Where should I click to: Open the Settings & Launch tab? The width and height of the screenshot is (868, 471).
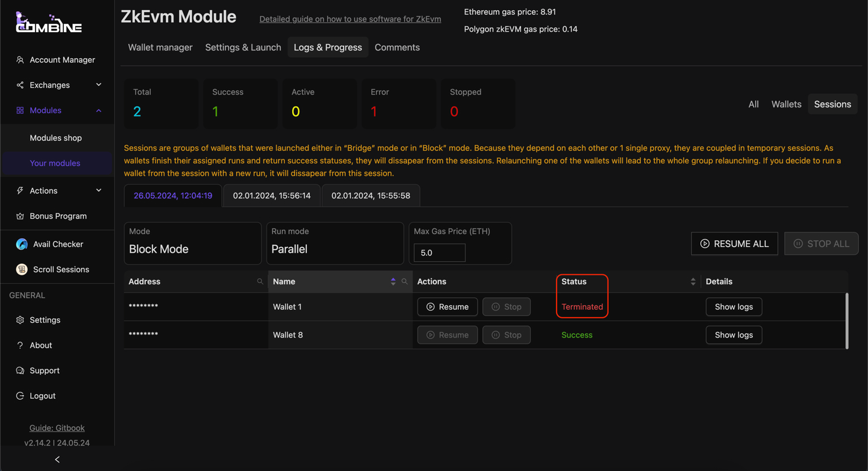243,47
